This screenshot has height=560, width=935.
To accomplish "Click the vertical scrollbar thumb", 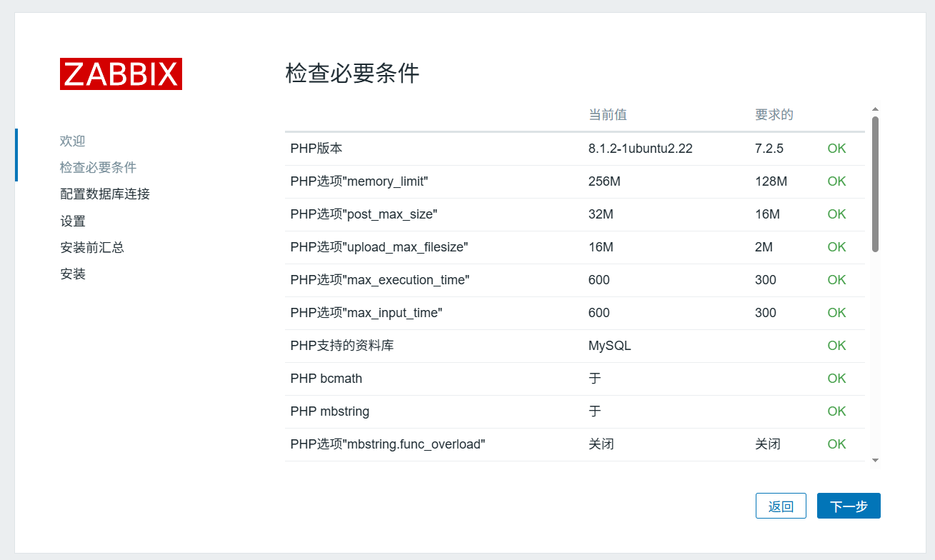I will tap(875, 184).
